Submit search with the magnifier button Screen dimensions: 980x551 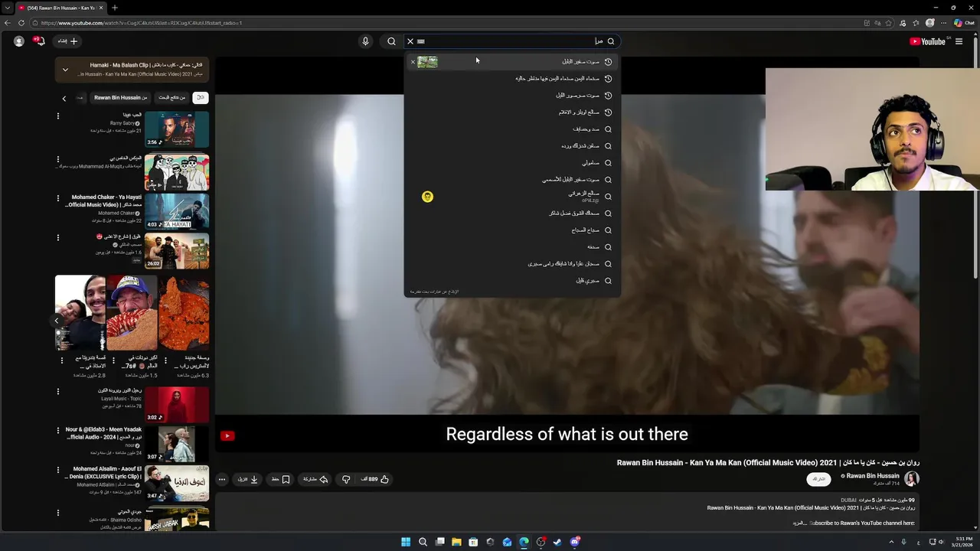(391, 41)
